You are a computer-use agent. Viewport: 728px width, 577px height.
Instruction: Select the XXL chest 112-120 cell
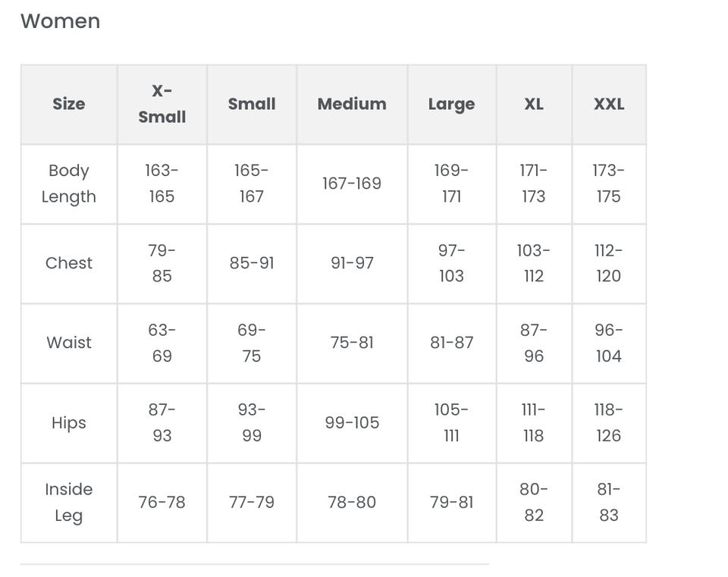609,263
